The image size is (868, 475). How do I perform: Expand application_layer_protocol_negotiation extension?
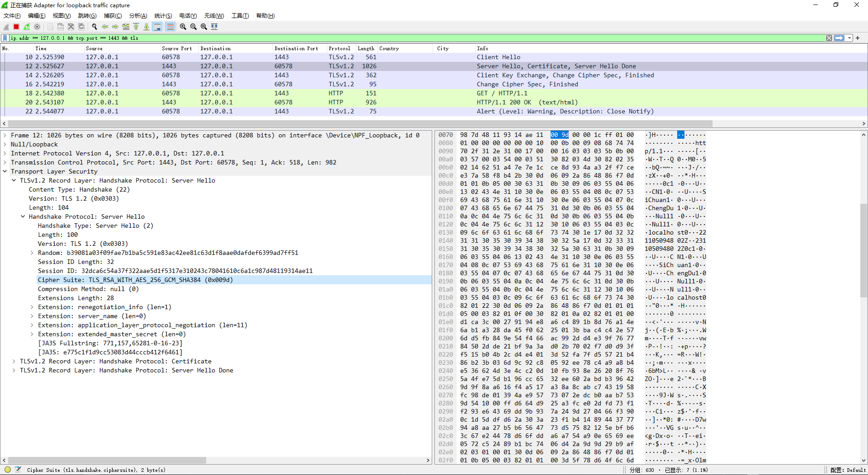click(32, 325)
